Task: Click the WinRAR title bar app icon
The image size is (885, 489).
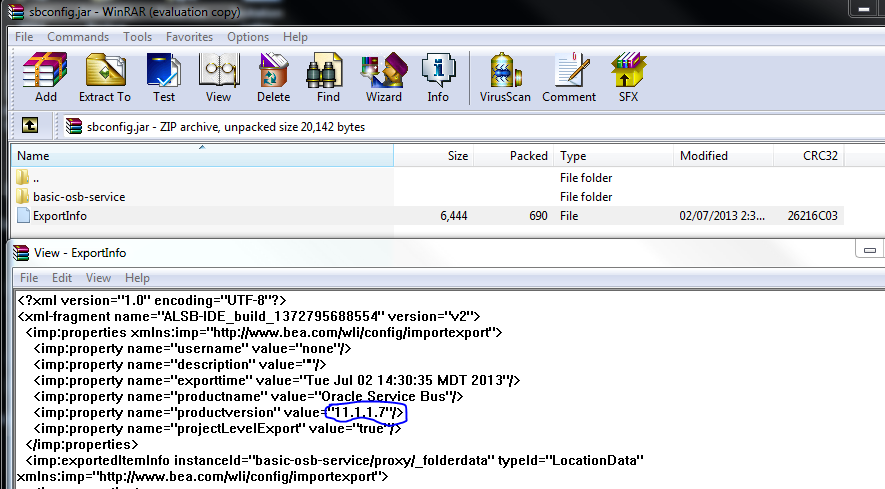Action: pyautogui.click(x=16, y=11)
